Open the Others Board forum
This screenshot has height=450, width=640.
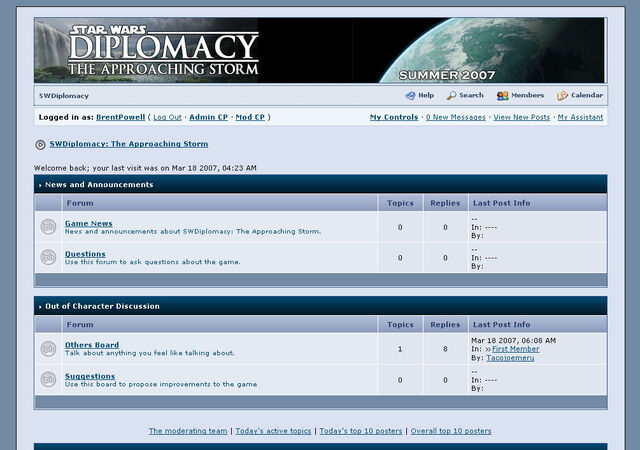click(x=92, y=345)
